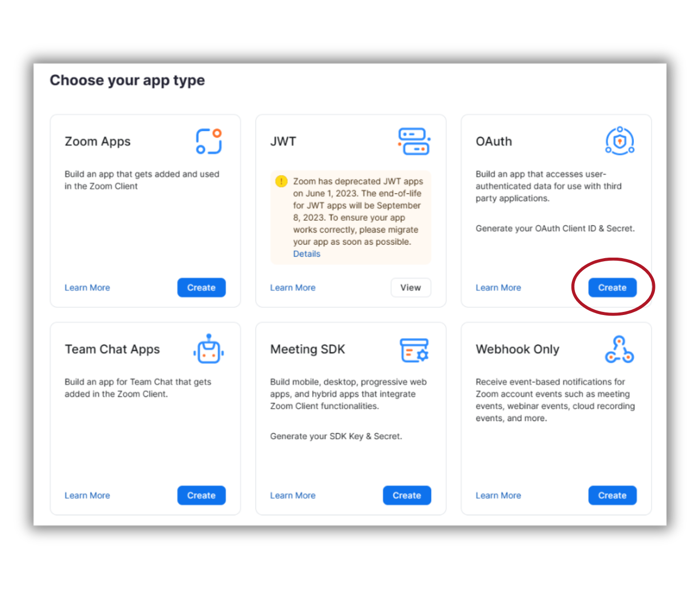This screenshot has width=700, height=589.
Task: Create a Meeting SDK app
Action: (407, 495)
